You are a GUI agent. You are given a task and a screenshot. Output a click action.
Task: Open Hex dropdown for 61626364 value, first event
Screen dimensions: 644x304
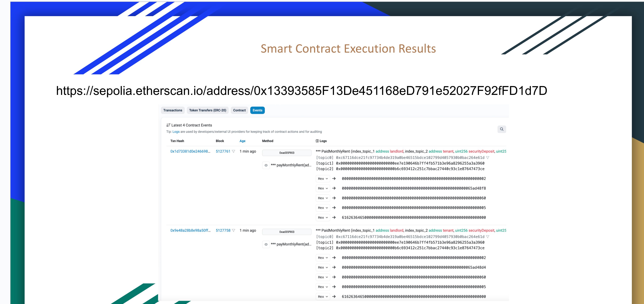(323, 218)
